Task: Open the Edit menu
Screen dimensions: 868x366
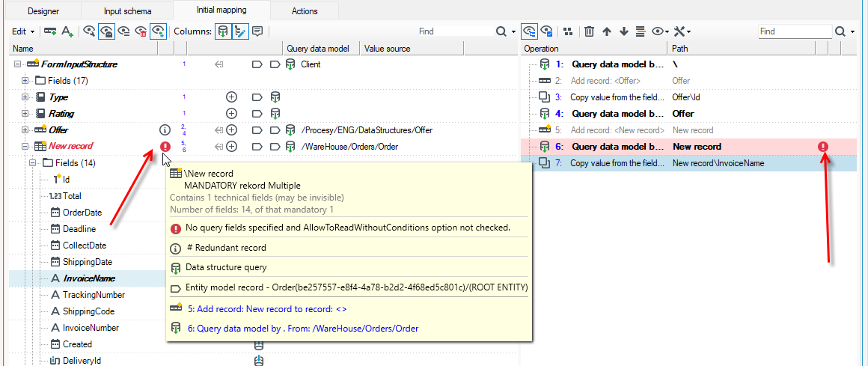Action: pyautogui.click(x=23, y=31)
